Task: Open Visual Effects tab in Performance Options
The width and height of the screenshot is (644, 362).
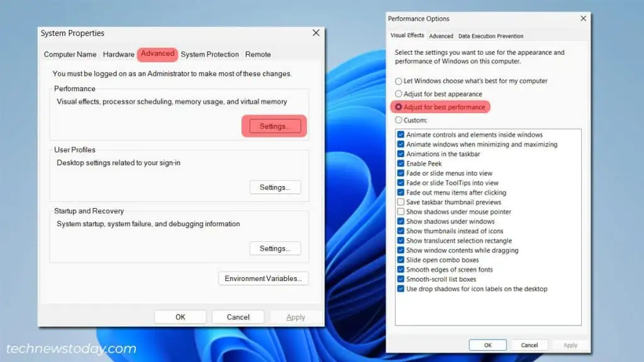Action: pos(407,35)
